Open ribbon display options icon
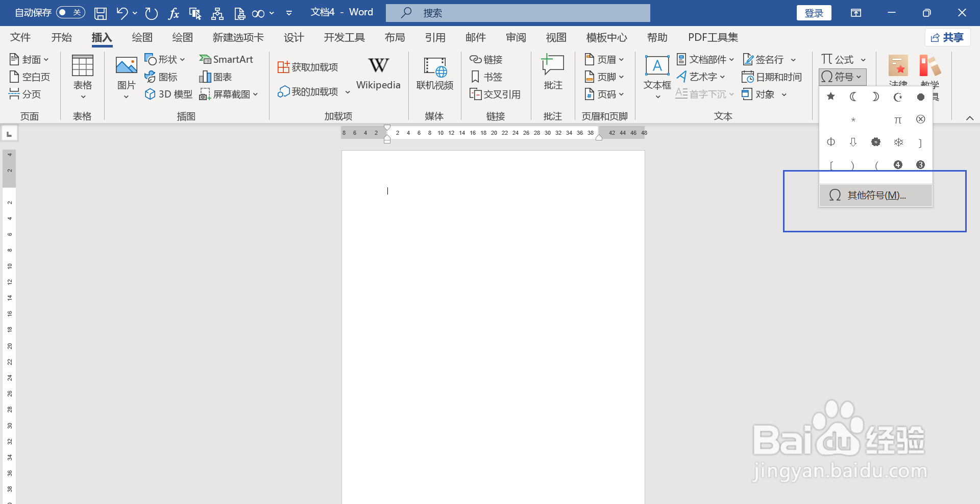The width and height of the screenshot is (980, 504). click(856, 13)
